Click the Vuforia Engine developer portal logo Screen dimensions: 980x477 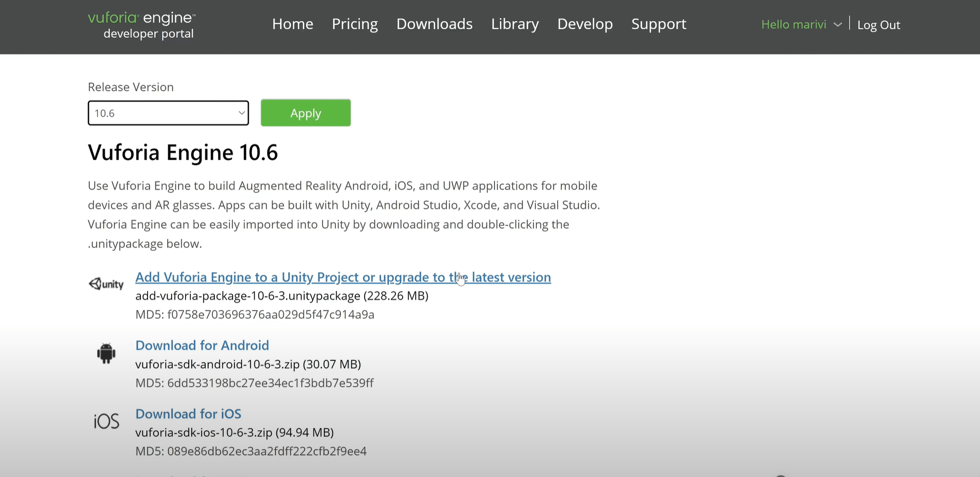[142, 25]
